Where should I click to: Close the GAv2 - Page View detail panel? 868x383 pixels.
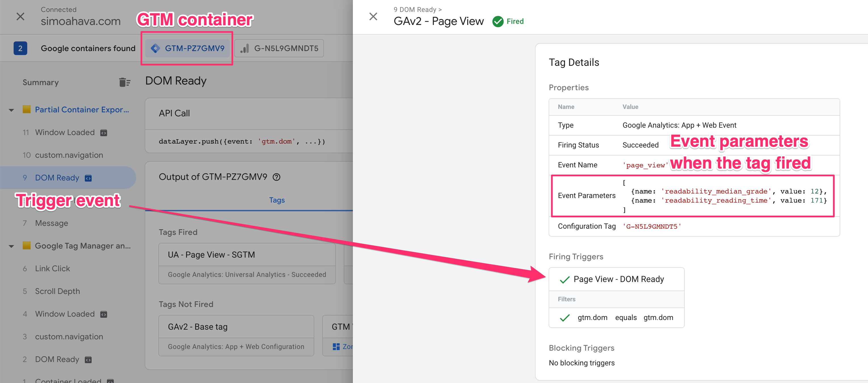coord(373,16)
